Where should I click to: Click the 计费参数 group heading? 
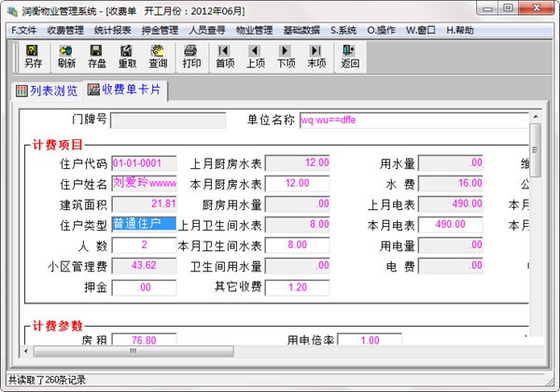[x=58, y=326]
